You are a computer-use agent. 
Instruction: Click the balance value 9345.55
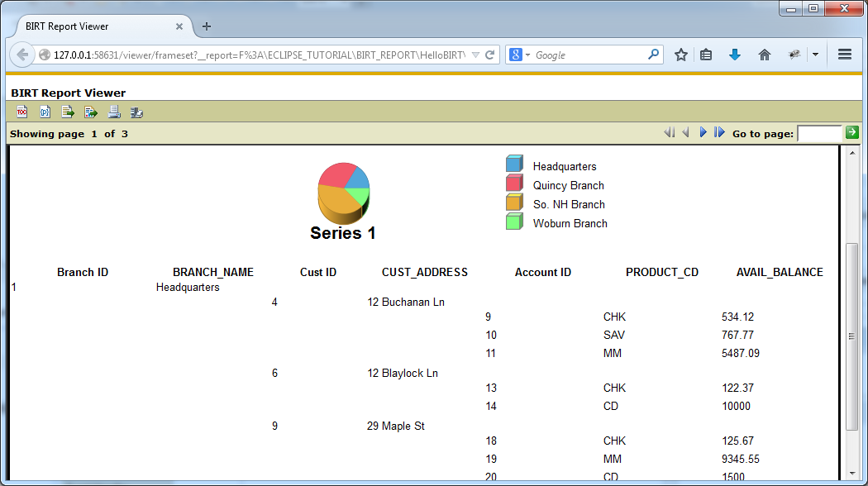click(740, 459)
